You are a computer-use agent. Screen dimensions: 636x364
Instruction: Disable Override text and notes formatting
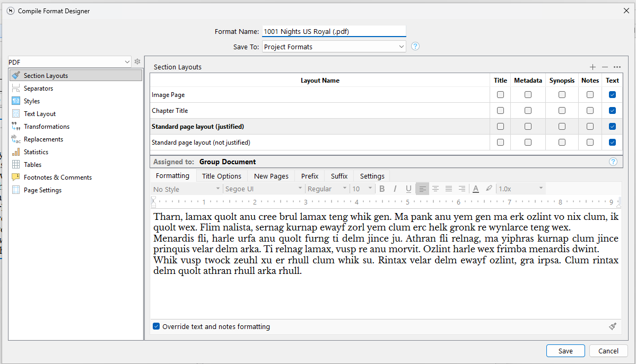point(156,326)
